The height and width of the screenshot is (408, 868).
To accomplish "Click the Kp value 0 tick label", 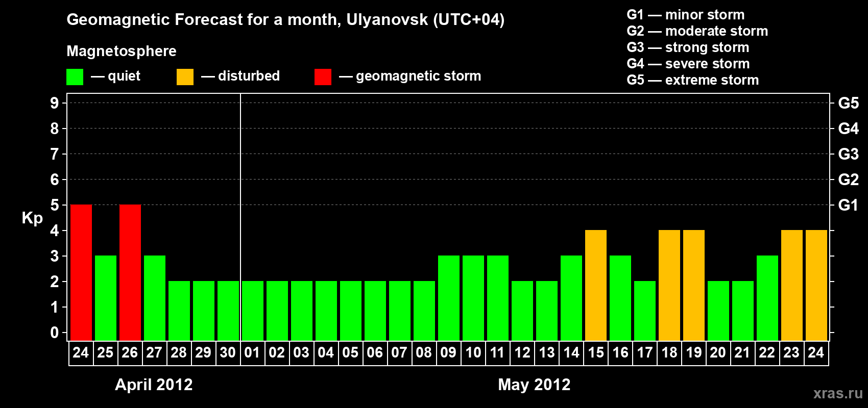I will tap(55, 333).
